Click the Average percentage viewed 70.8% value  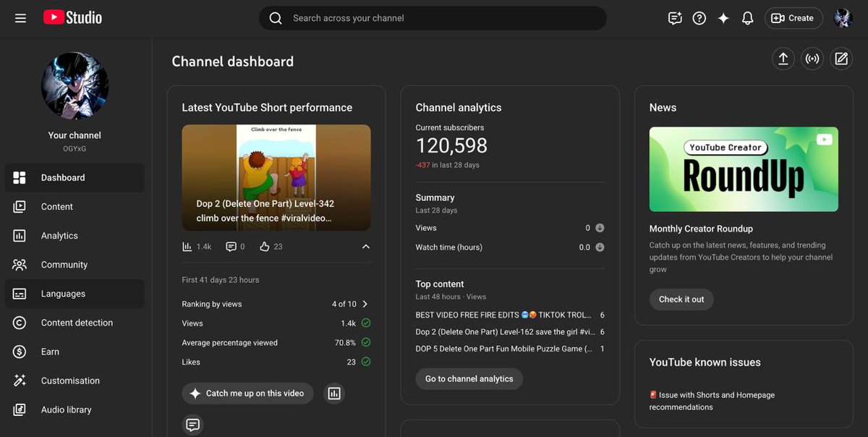click(345, 343)
